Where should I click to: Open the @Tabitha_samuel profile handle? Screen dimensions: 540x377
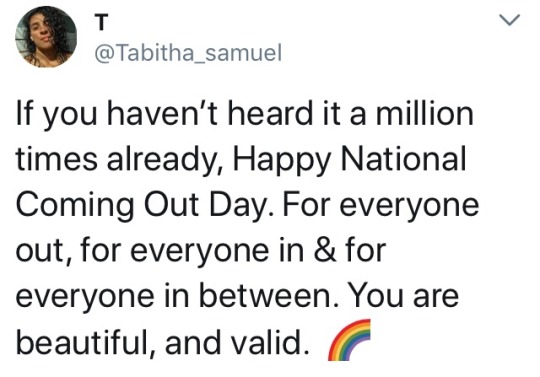[188, 53]
